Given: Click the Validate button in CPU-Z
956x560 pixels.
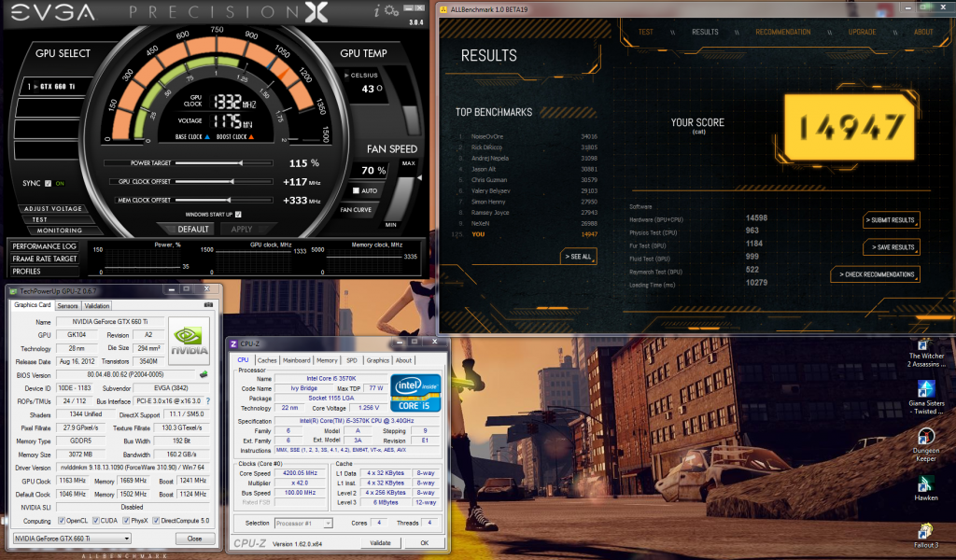Looking at the screenshot, I should pos(380,542).
